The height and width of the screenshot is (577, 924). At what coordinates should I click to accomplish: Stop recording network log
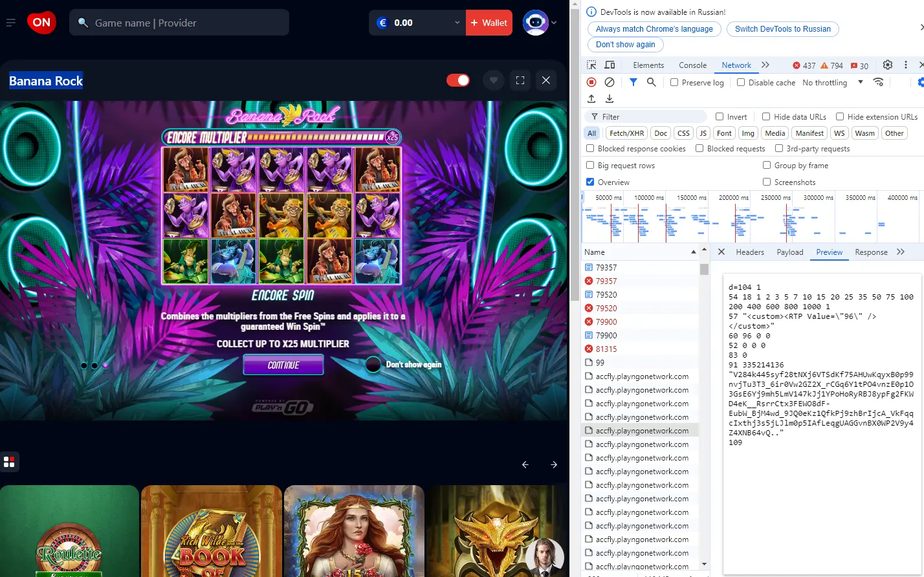coord(591,82)
